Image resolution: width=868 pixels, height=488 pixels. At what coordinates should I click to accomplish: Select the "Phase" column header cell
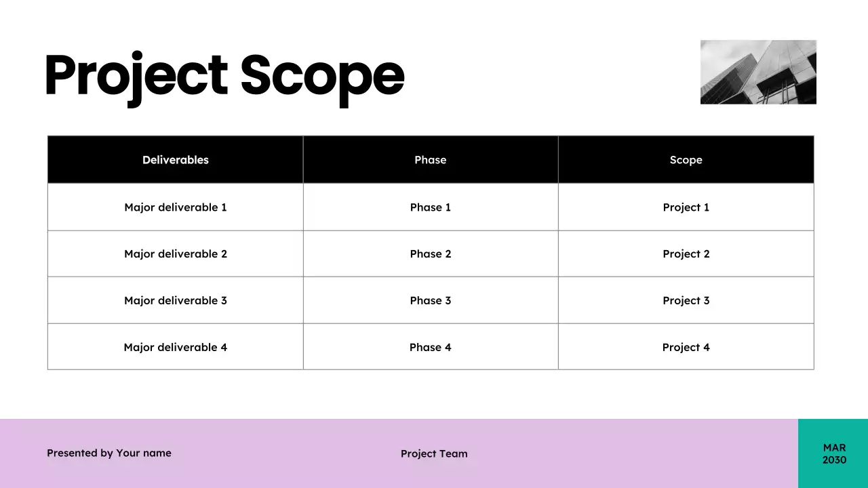coord(431,160)
